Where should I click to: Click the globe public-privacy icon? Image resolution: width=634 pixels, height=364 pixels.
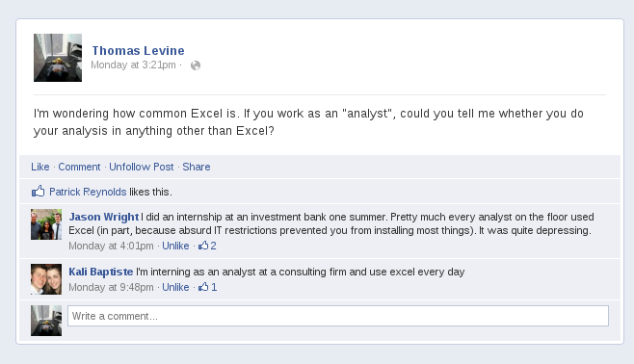coord(196,65)
